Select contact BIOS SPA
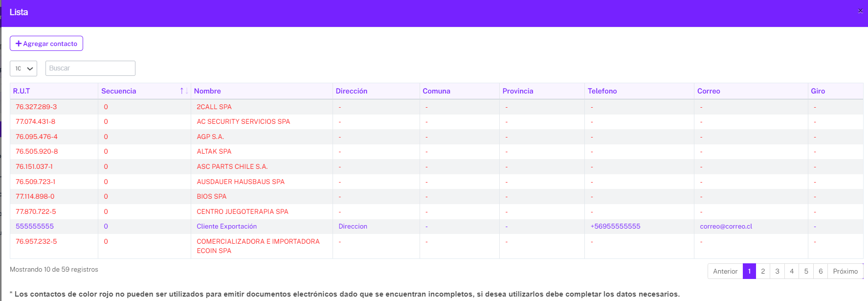The image size is (868, 301). coord(212,196)
